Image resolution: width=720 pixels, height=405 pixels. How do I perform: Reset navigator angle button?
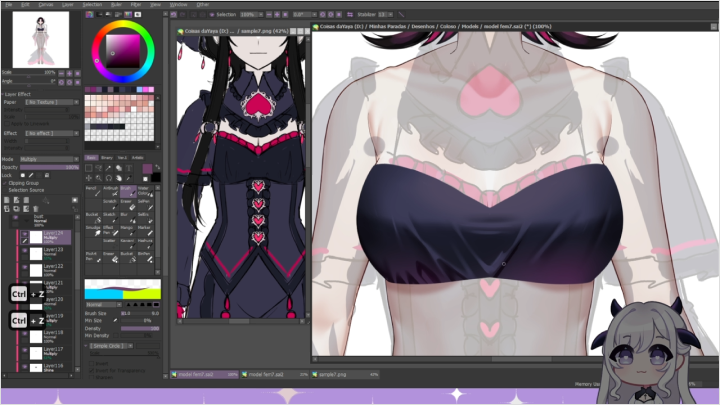78,82
